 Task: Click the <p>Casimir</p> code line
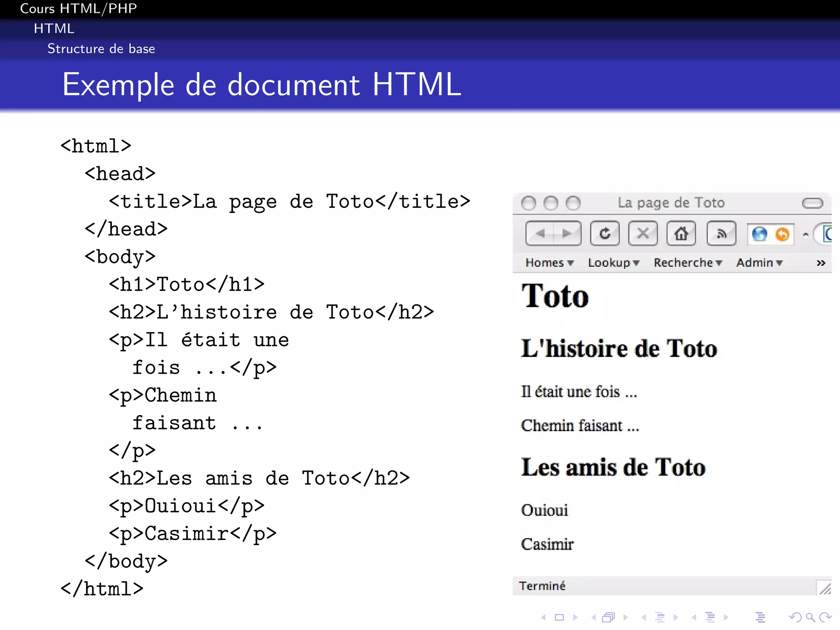coord(193,534)
